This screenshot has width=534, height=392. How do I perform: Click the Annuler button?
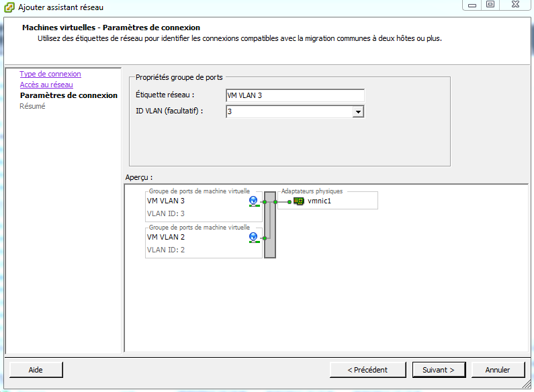[498, 370]
